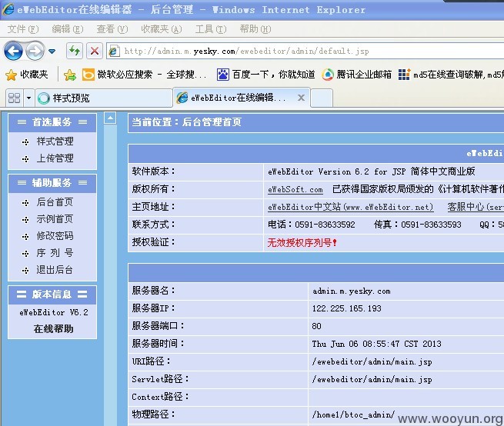Open the 编辑(E) menu

point(68,29)
